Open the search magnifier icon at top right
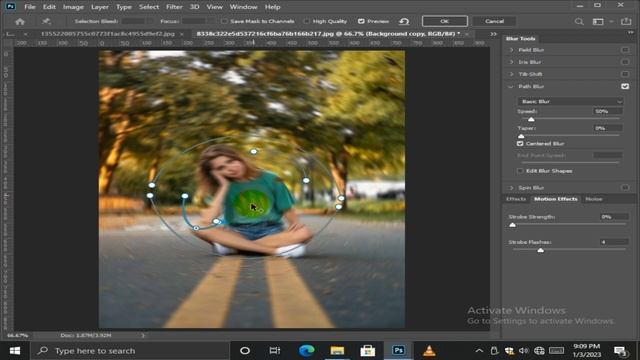This screenshot has width=640, height=360. pyautogui.click(x=579, y=21)
